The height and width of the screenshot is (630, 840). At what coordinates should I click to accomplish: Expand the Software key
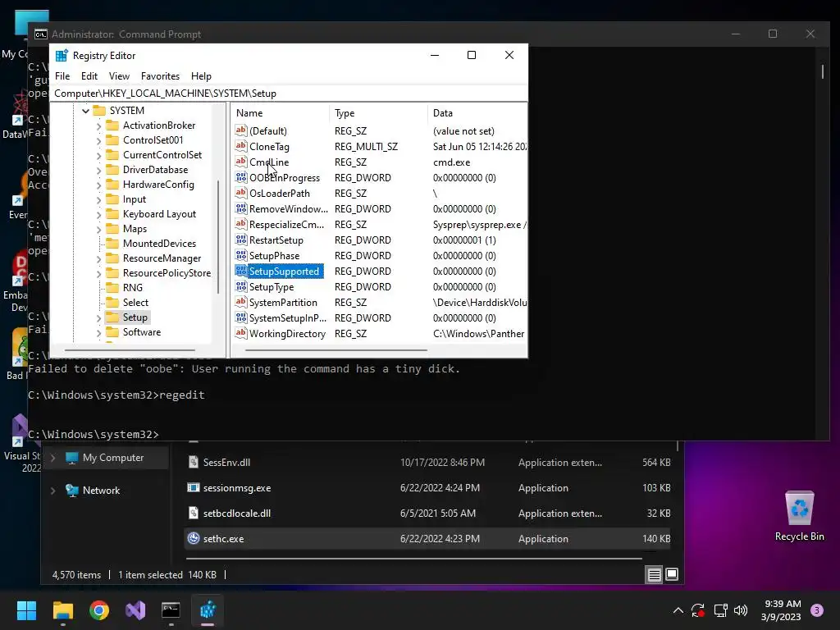point(99,333)
